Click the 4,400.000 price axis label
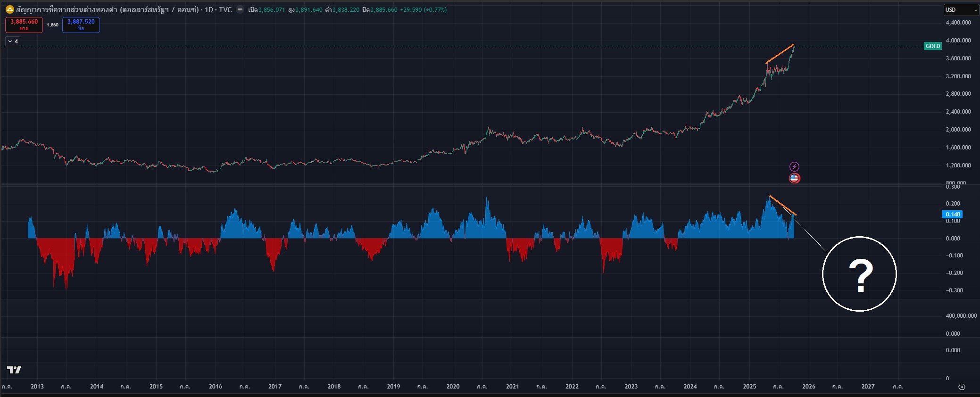The width and height of the screenshot is (980, 397). pyautogui.click(x=958, y=23)
